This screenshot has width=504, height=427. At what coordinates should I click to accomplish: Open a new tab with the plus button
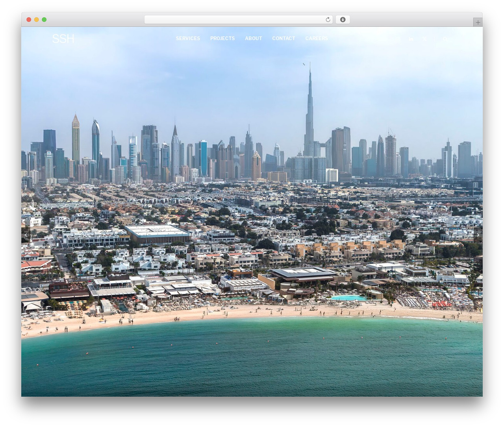click(478, 22)
